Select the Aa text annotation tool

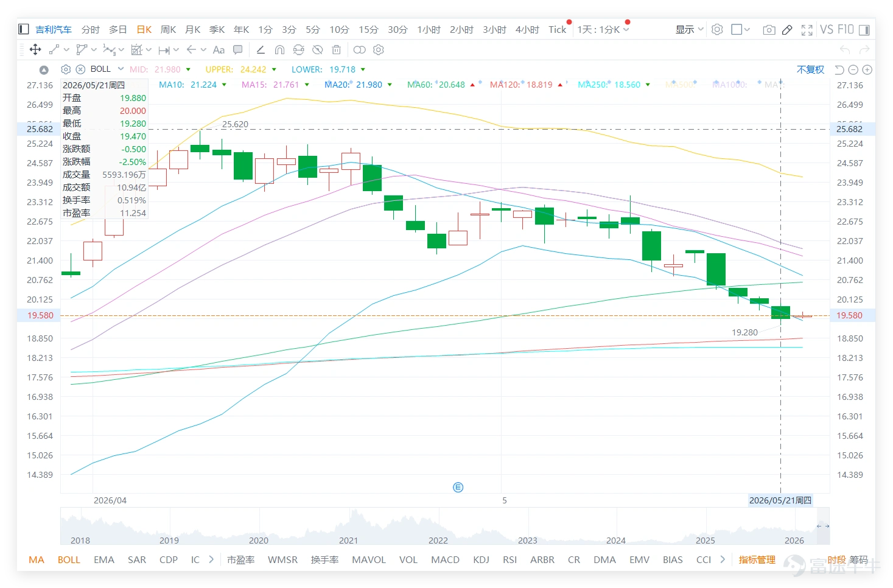click(219, 50)
